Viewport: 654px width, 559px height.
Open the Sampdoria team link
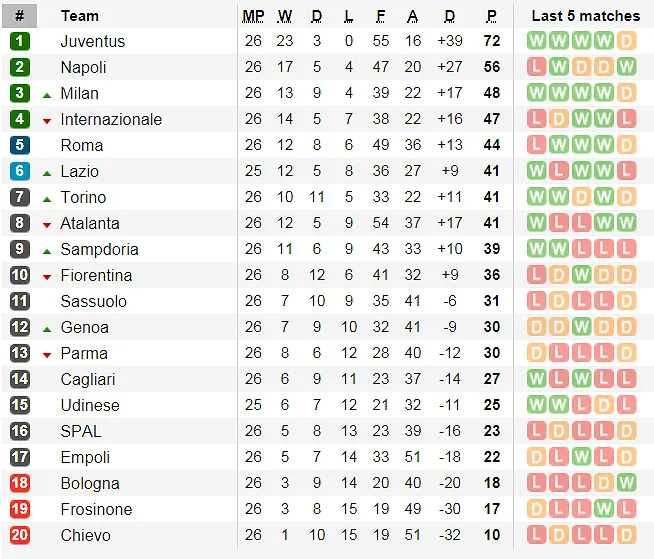(99, 249)
